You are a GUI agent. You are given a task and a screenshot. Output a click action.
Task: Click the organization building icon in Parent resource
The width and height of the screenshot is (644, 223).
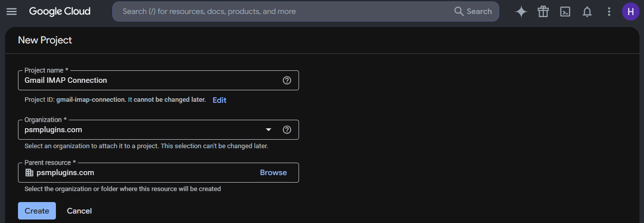point(29,173)
